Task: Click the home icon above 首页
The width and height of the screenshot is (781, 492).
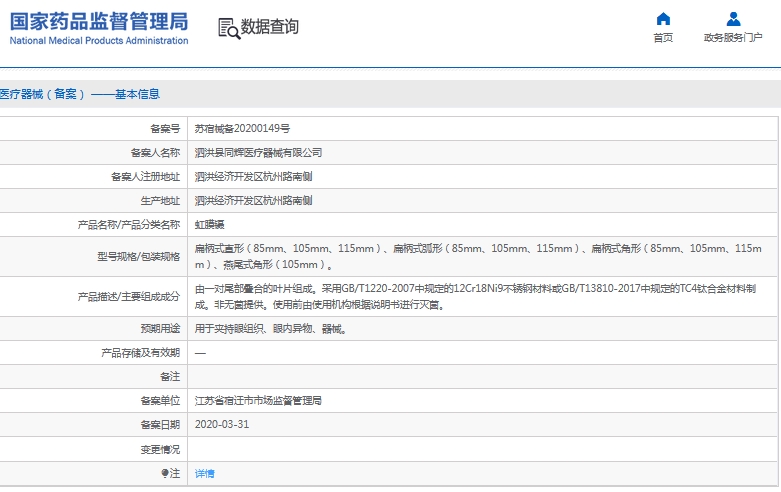Action: pos(663,19)
